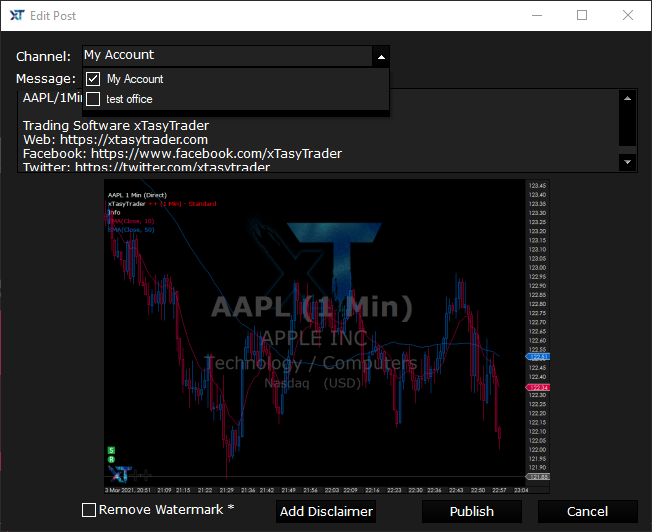
Task: Tick the test office channel checkbox
Action: (93, 99)
